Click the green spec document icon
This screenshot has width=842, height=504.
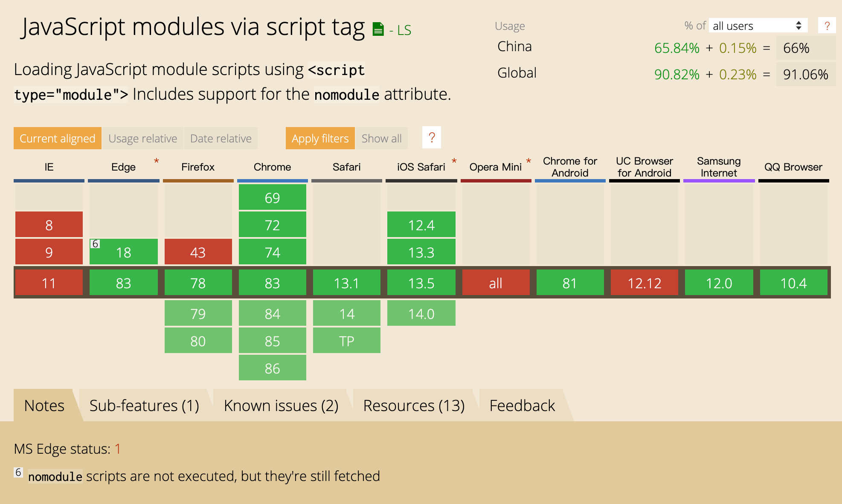pos(378,29)
